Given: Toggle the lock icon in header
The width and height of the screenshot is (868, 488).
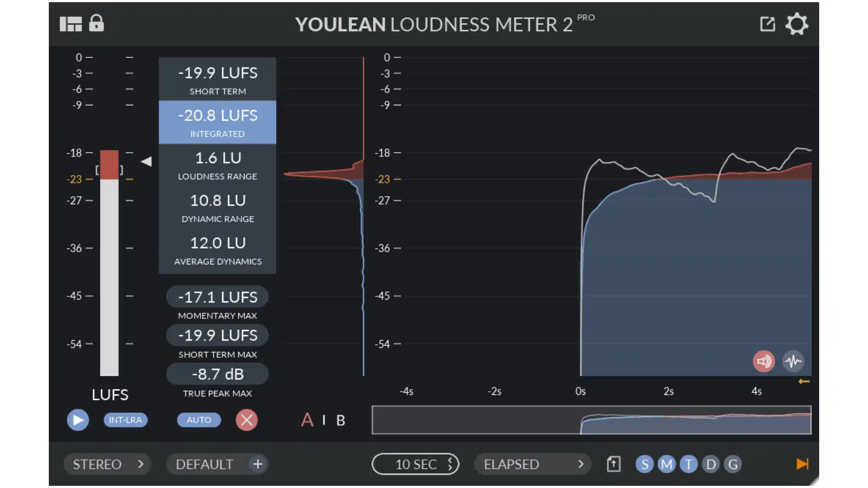Looking at the screenshot, I should pos(96,23).
